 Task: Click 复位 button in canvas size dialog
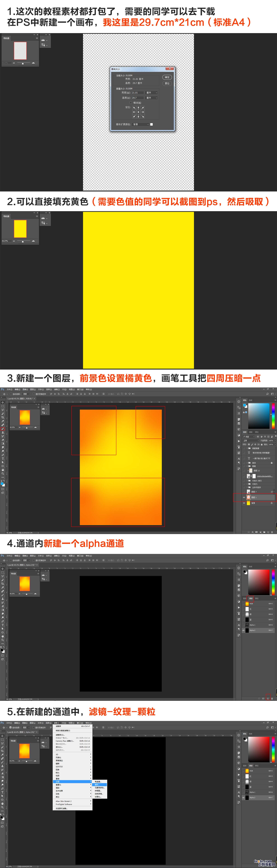[167, 83]
